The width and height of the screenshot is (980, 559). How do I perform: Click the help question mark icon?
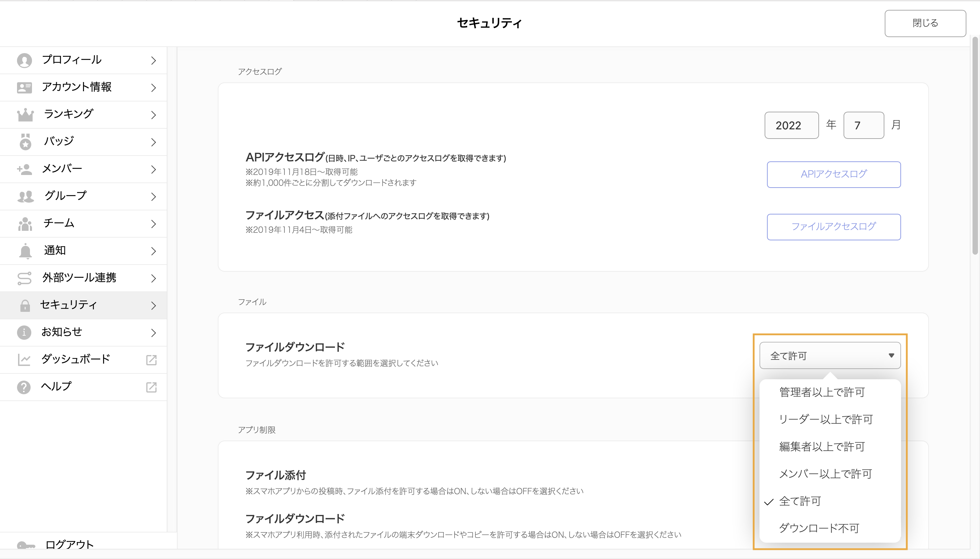point(24,387)
